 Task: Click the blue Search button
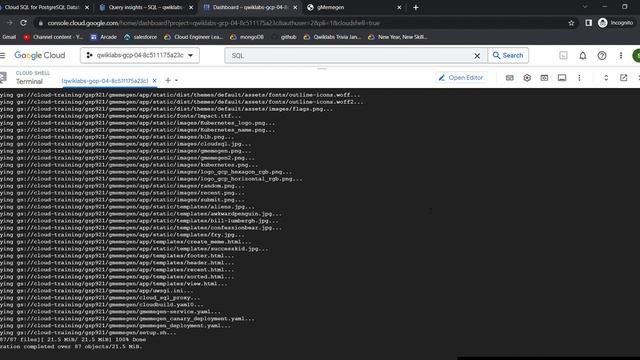(x=508, y=56)
